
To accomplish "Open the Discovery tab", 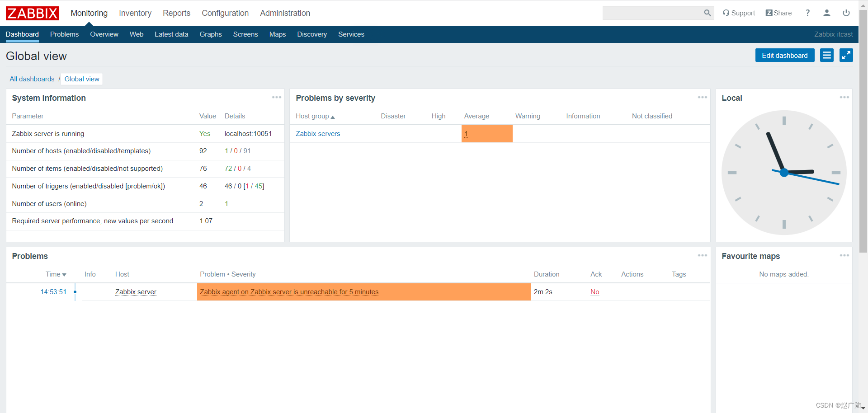I will click(312, 34).
